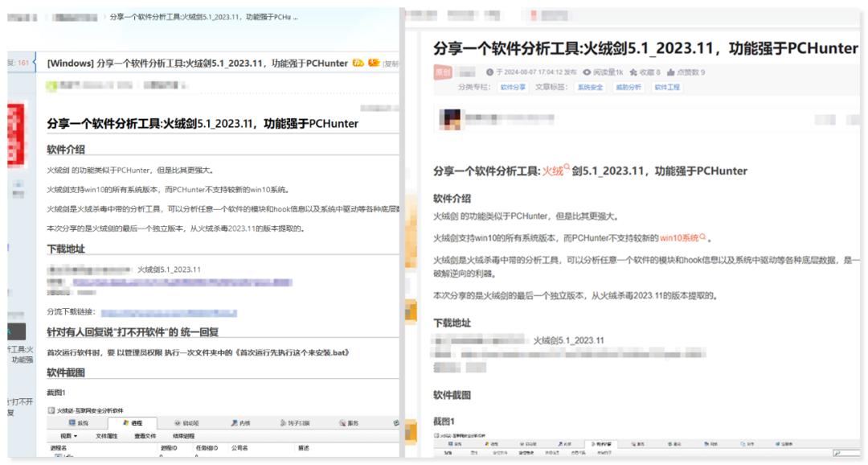Image resolution: width=868 pixels, height=465 pixels.
Task: Click the [复制 link after forum title
Action: coord(391,64)
